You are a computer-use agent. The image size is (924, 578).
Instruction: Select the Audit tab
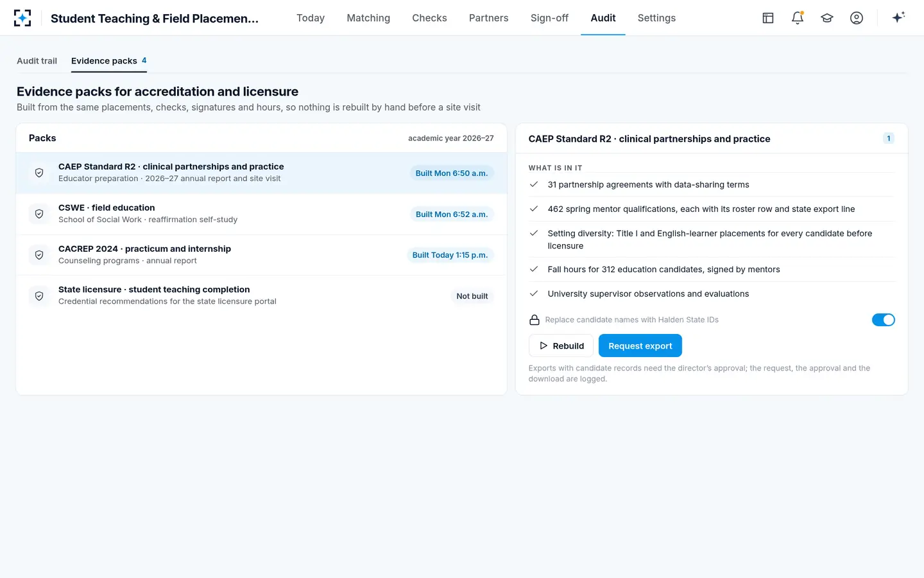coord(603,18)
